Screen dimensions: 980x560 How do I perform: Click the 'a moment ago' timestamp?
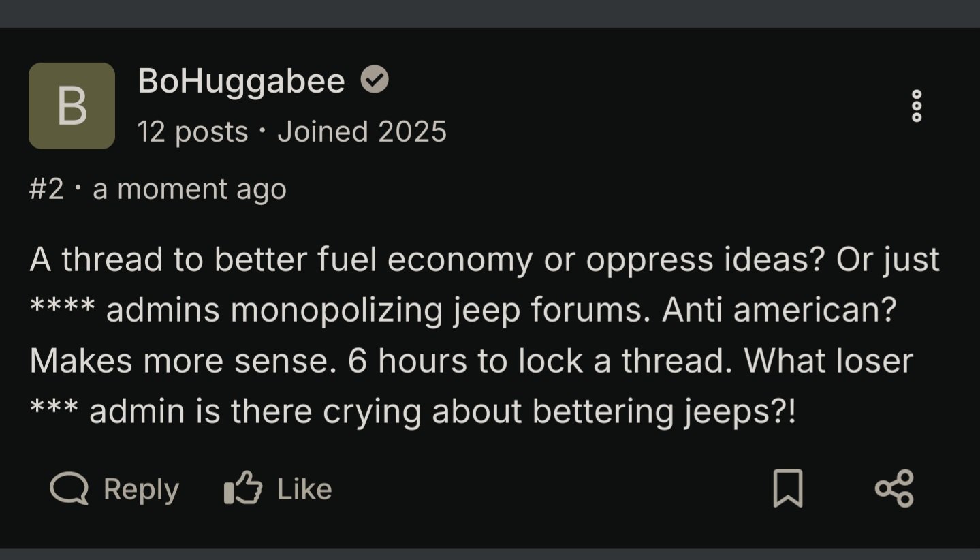point(189,189)
